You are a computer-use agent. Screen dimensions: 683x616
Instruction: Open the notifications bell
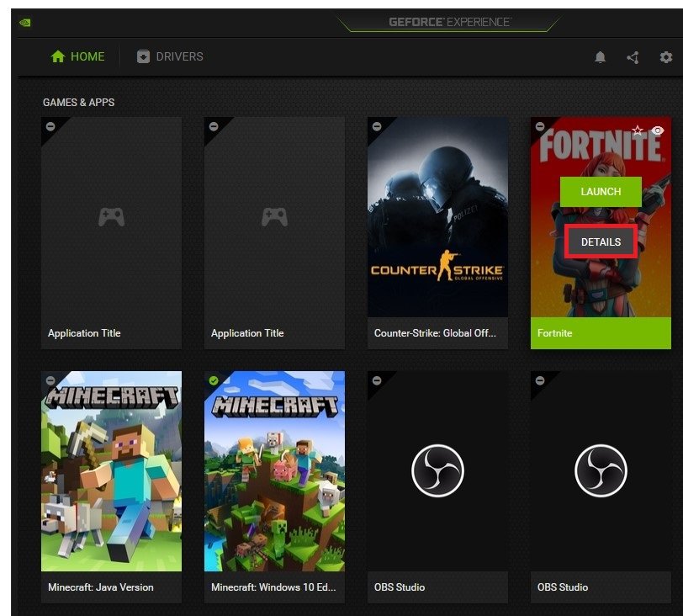(600, 57)
